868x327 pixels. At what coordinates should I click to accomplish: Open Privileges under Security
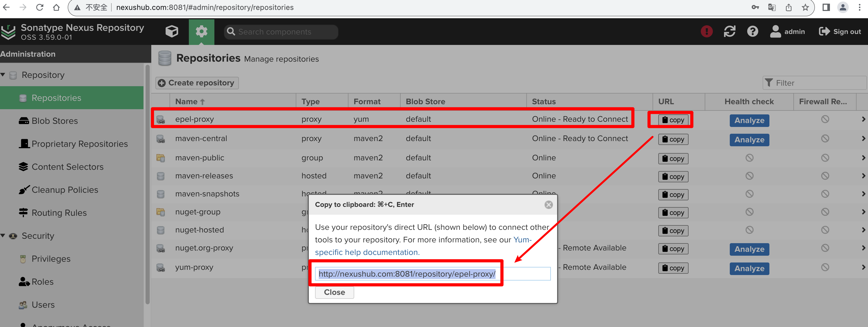point(51,259)
